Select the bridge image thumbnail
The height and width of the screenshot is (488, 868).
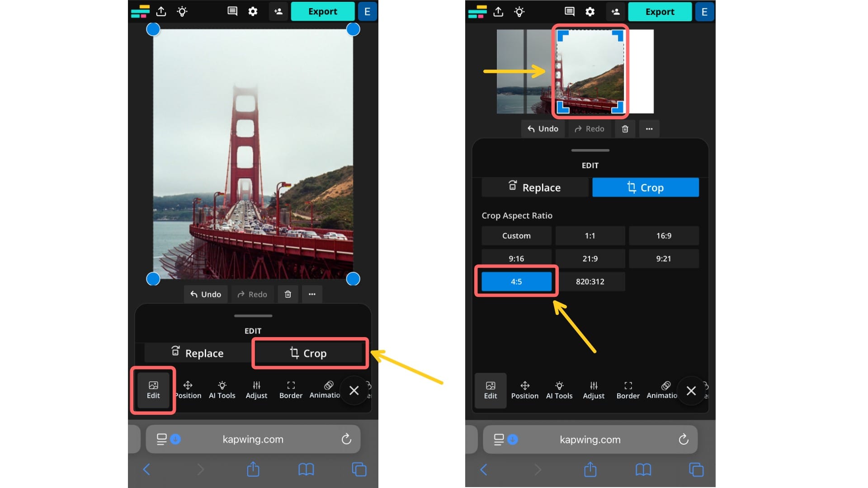coord(590,71)
